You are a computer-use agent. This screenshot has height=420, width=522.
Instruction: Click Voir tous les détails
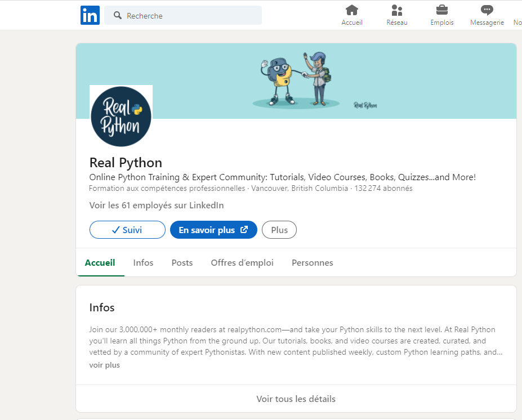pos(296,399)
